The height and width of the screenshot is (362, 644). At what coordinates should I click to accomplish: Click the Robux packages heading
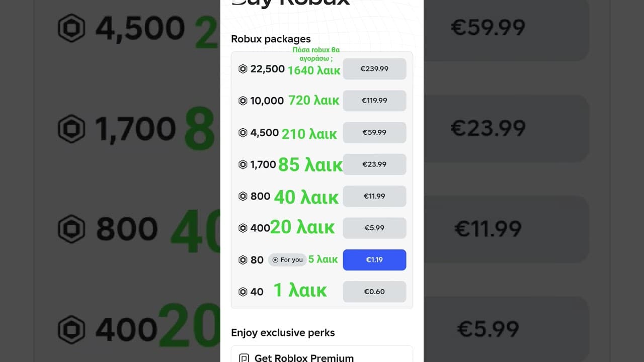click(x=271, y=39)
